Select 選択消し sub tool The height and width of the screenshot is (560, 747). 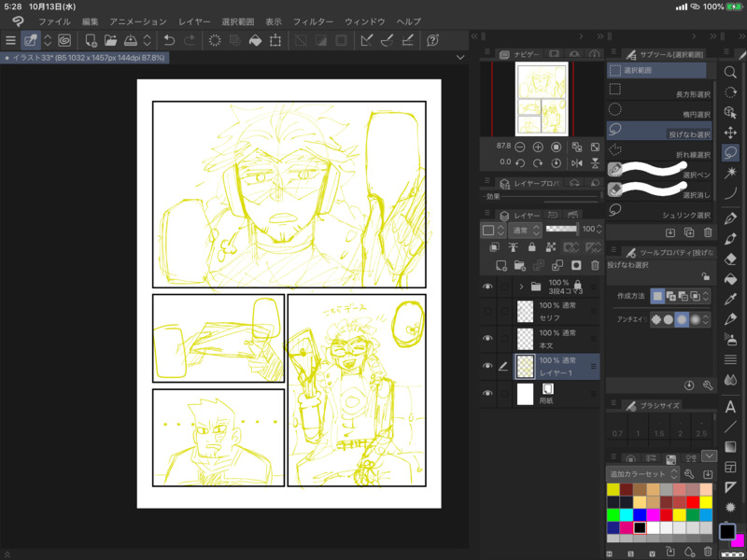(659, 190)
